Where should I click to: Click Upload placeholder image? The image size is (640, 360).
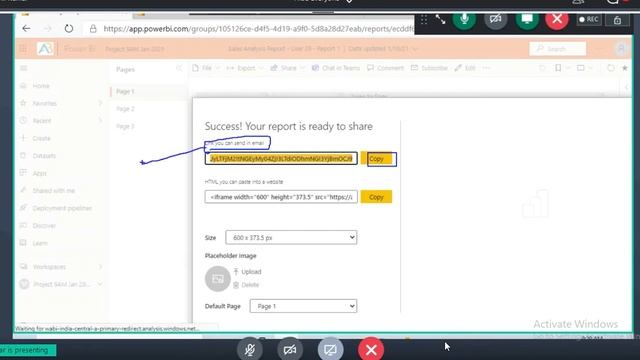(247, 271)
